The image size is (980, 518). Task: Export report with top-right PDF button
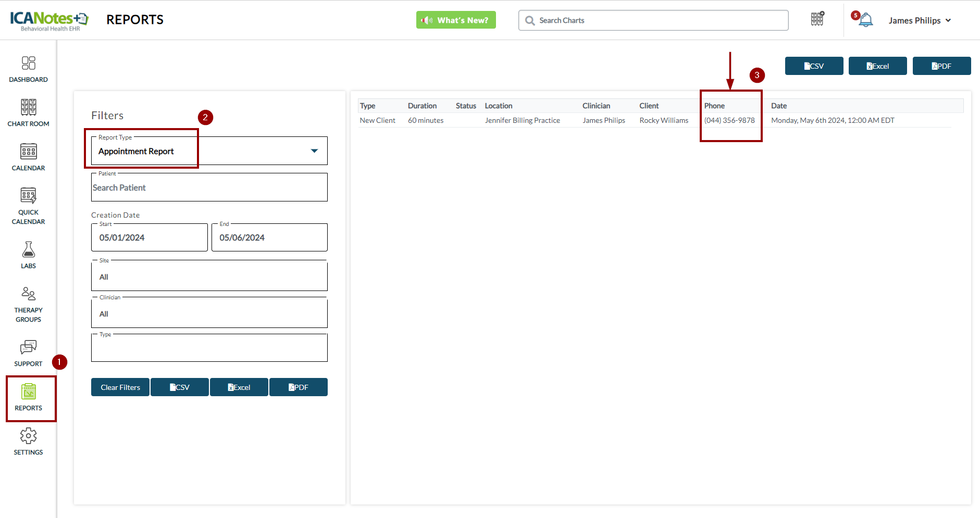pos(941,66)
